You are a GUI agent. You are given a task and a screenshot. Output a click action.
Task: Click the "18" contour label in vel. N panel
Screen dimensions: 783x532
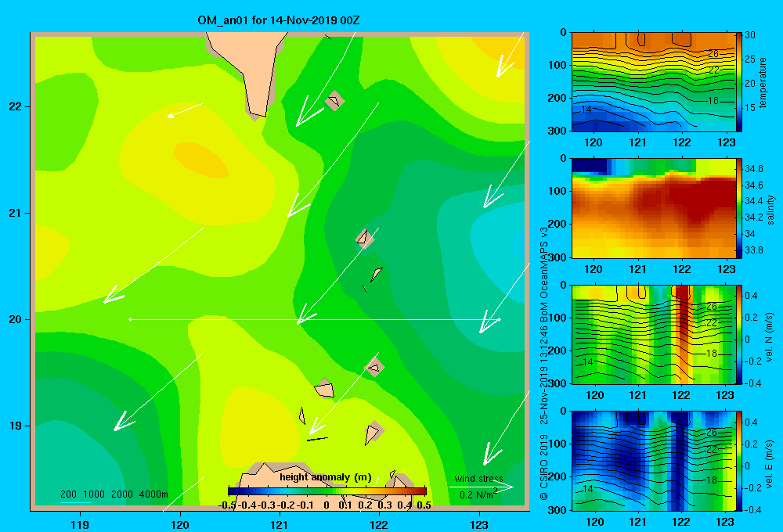[x=712, y=354]
